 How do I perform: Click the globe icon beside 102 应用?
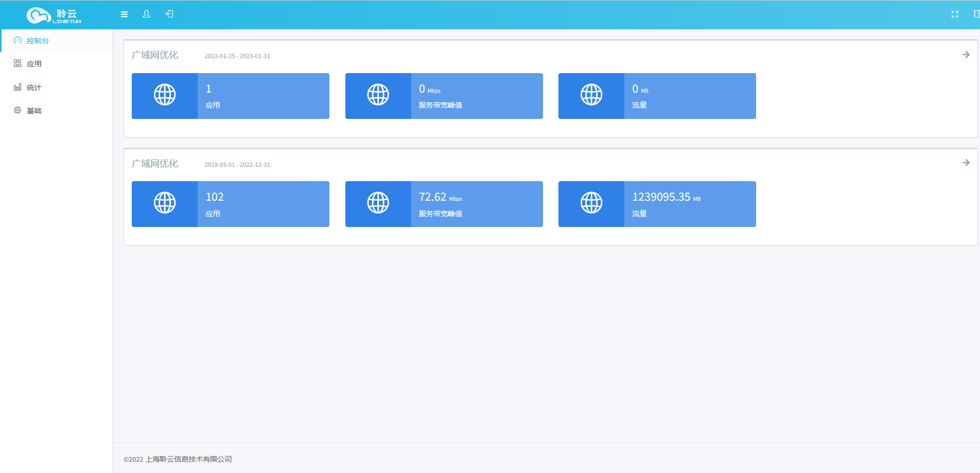click(x=165, y=203)
